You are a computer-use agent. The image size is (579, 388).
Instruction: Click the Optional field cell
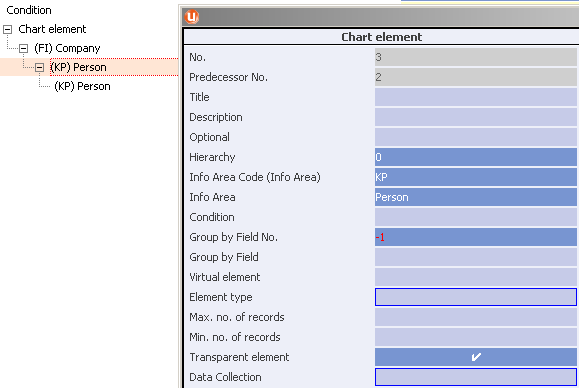pyautogui.click(x=476, y=137)
